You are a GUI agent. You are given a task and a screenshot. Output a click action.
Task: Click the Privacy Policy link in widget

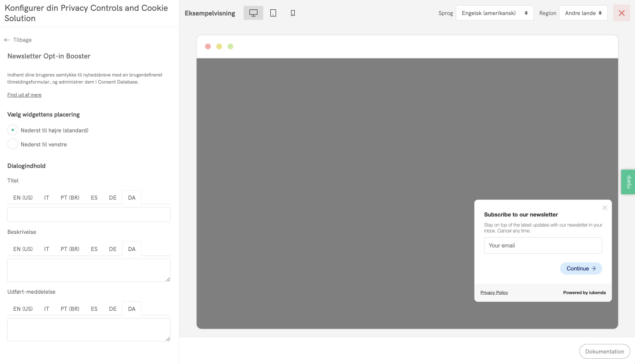pyautogui.click(x=494, y=292)
